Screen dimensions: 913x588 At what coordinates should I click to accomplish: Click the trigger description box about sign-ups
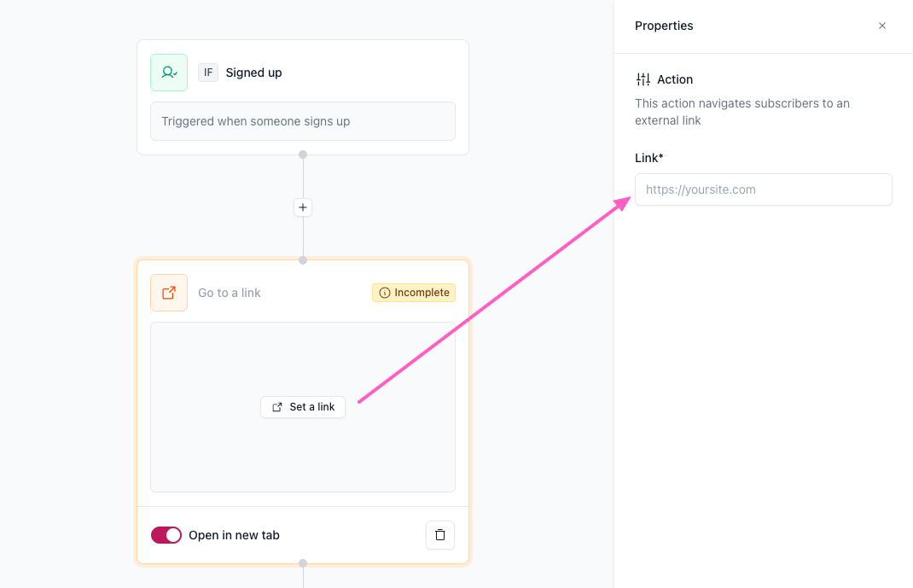coord(303,121)
